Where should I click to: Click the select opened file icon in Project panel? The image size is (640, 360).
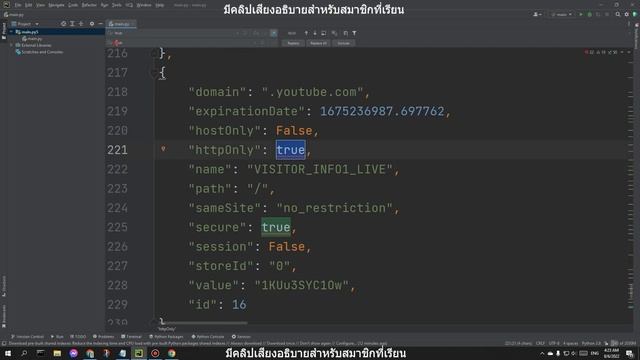pyautogui.click(x=63, y=24)
